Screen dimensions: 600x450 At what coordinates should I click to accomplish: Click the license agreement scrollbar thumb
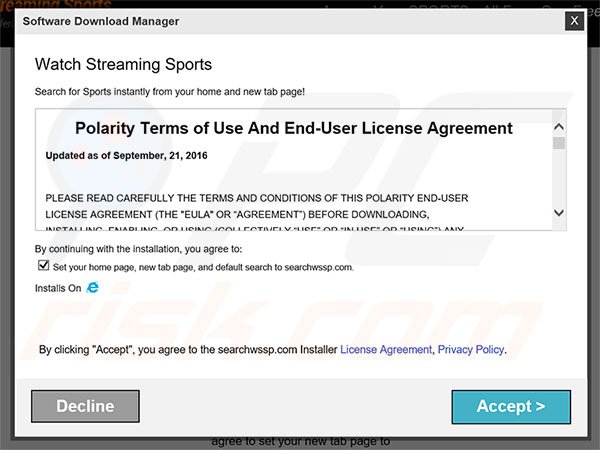click(x=559, y=143)
